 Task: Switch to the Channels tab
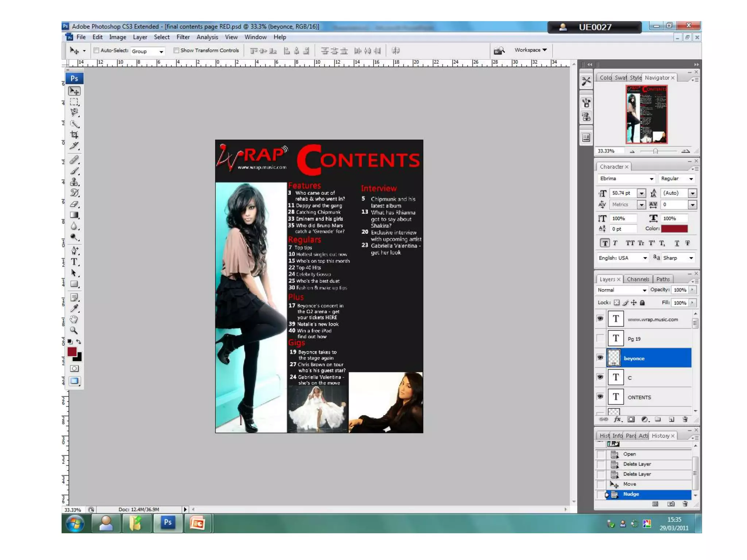(638, 279)
